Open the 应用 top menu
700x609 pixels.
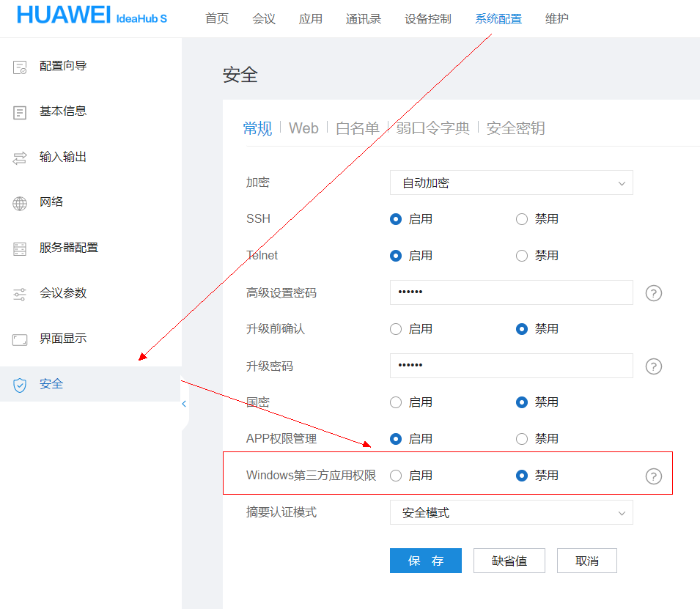311,19
